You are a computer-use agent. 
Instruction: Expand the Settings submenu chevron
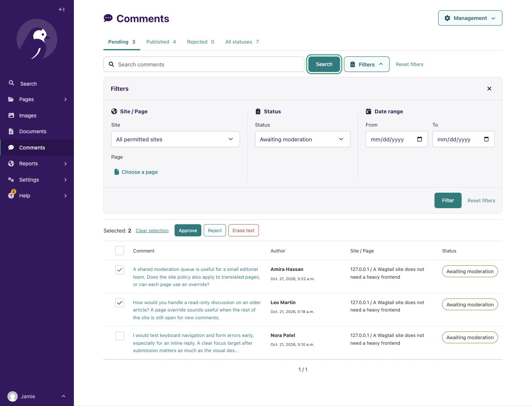[x=65, y=180]
